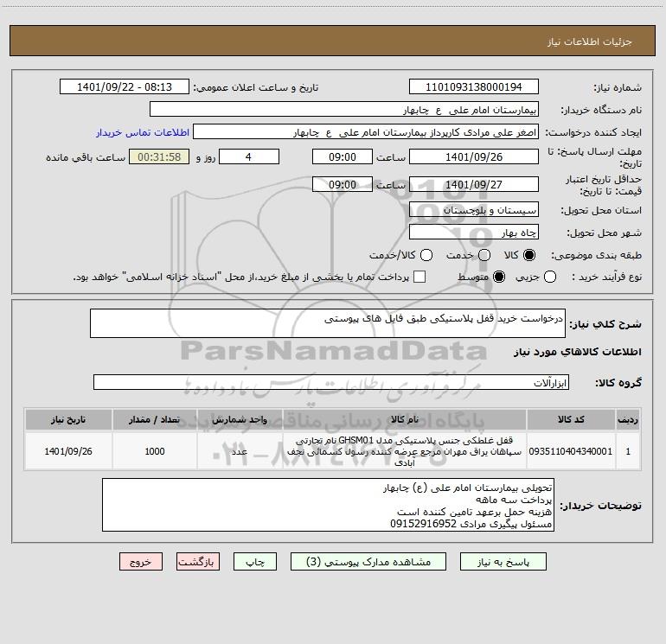
Task: Click the remaining time field 00:31:58
Action: pyautogui.click(x=159, y=156)
